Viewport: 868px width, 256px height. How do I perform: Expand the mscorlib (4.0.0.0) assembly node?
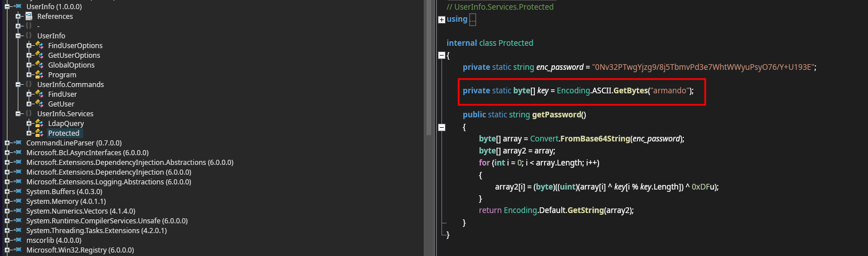[7, 240]
